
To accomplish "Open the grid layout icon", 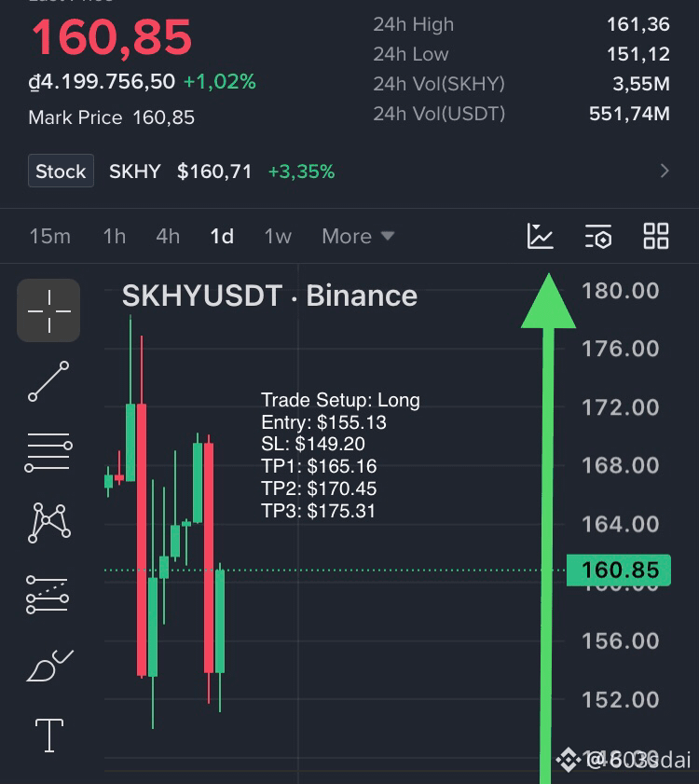I will pos(656,236).
